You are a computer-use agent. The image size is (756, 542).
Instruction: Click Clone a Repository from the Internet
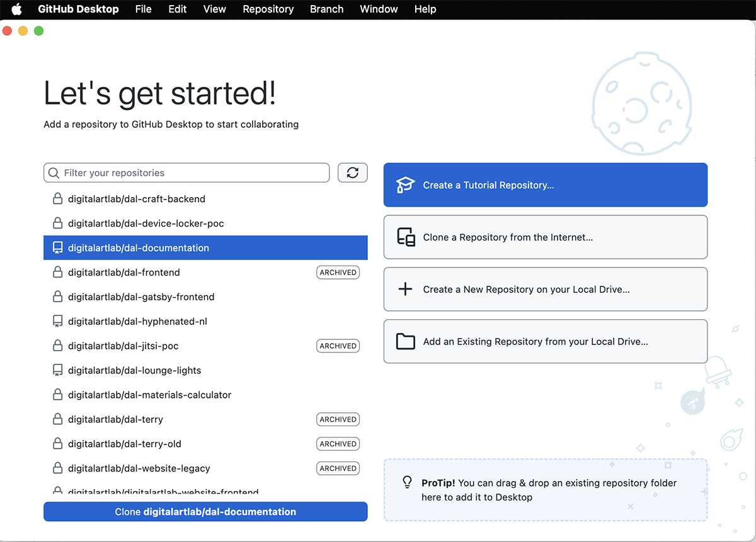(546, 237)
